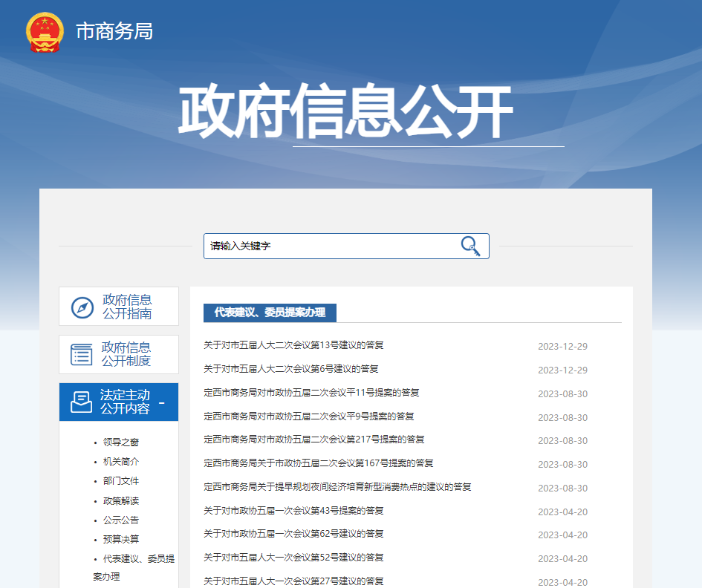Click the national emblem logo
This screenshot has height=588, width=702.
(x=45, y=32)
